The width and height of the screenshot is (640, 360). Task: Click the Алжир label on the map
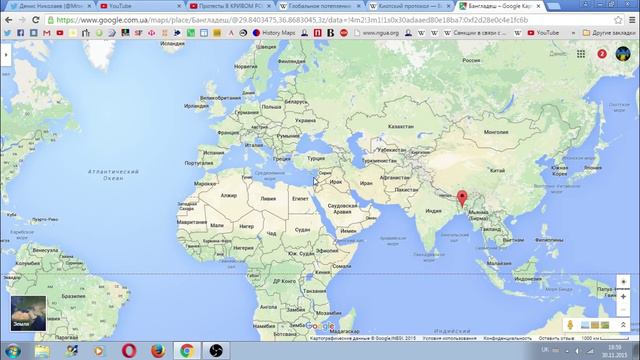(229, 196)
